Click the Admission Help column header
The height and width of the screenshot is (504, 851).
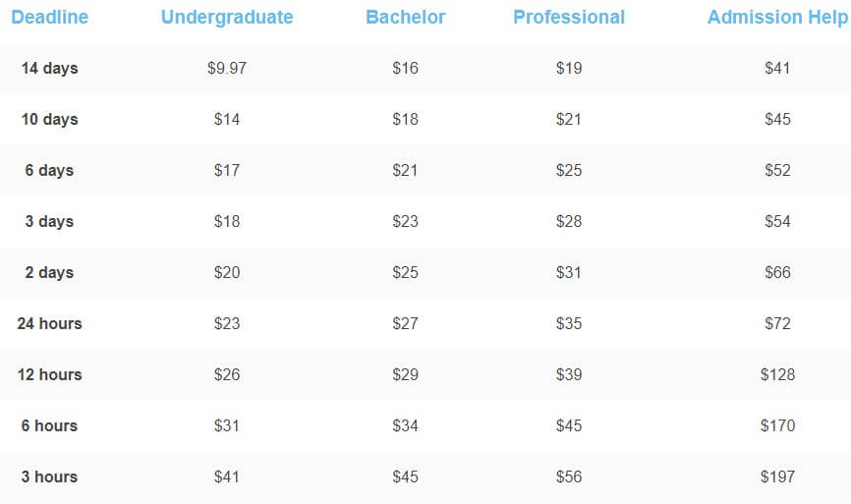(x=777, y=18)
